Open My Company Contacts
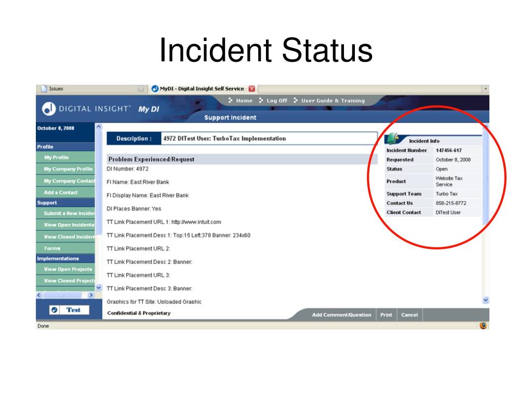The image size is (532, 399). (65, 181)
